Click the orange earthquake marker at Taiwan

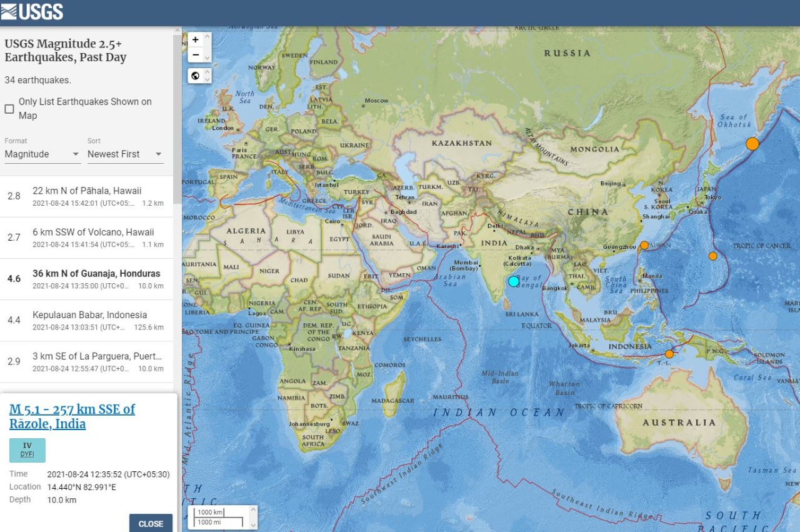click(x=644, y=245)
